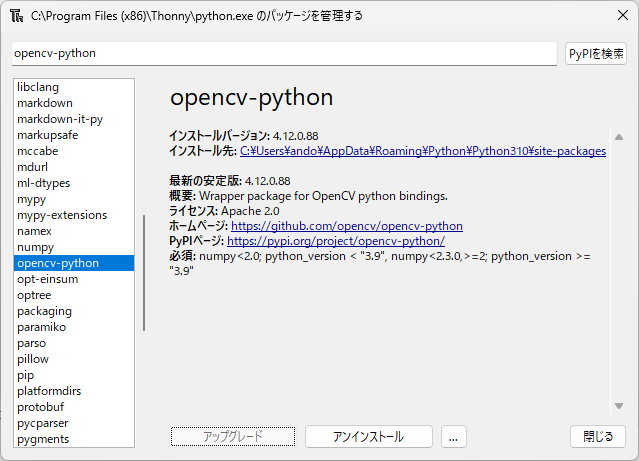Click the 閉じる close button
The image size is (639, 461).
pyautogui.click(x=598, y=437)
